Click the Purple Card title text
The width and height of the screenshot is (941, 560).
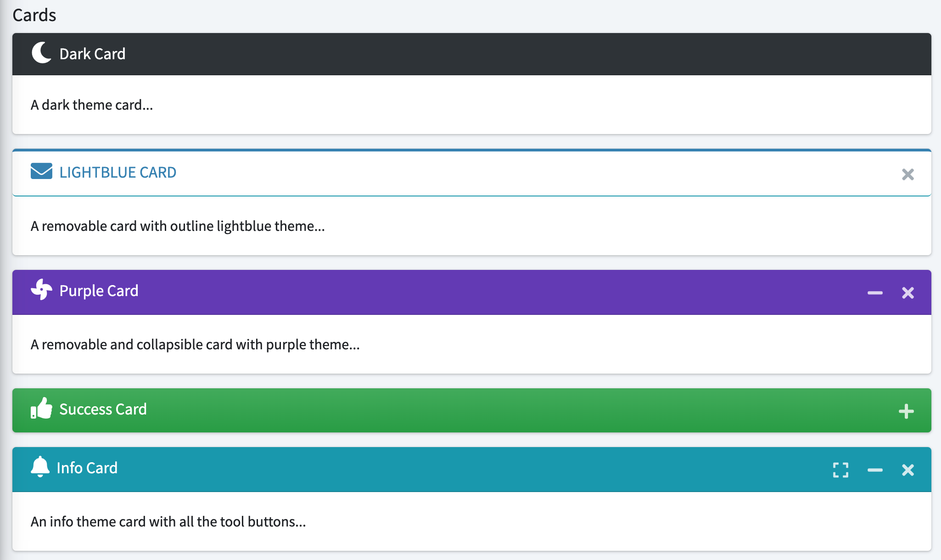(99, 291)
